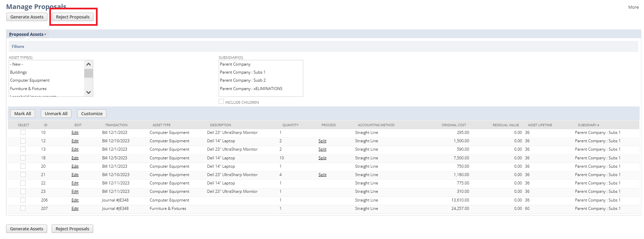Click Edit link for asset ID 18
Screen dimensions: 644x239
[x=75, y=158]
